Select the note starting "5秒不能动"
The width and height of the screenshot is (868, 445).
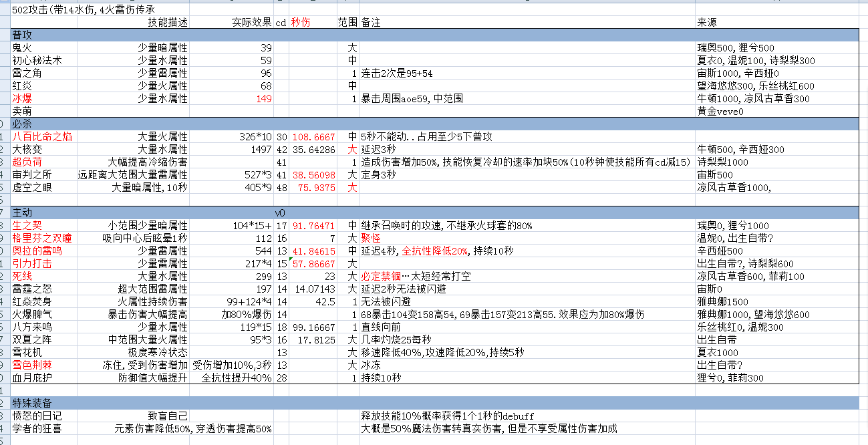[427, 136]
